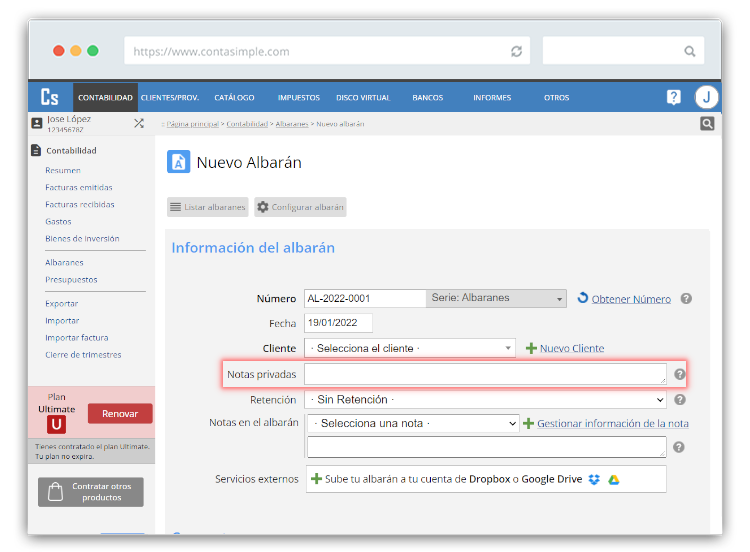Click help icon beside Notas privadas field
Viewport: 750px width, 552px height.
pos(680,374)
